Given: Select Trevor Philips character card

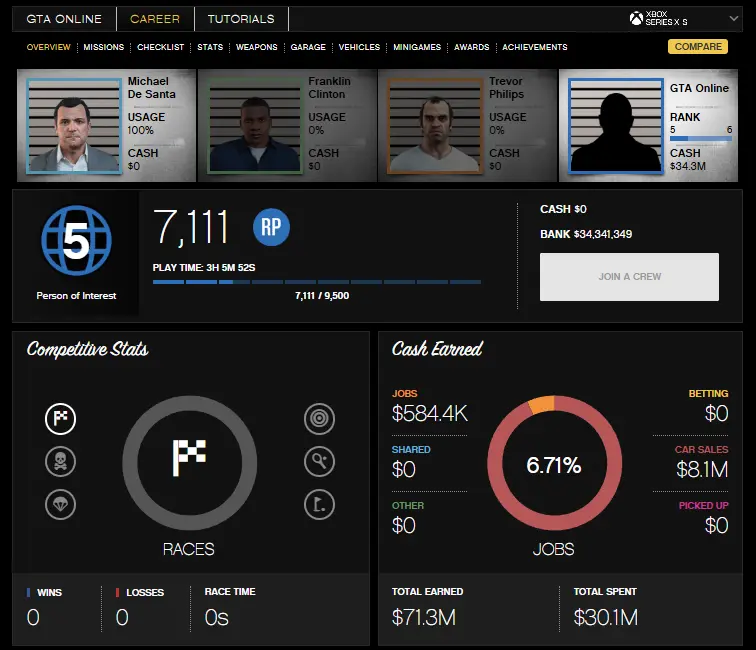Looking at the screenshot, I should (x=467, y=125).
